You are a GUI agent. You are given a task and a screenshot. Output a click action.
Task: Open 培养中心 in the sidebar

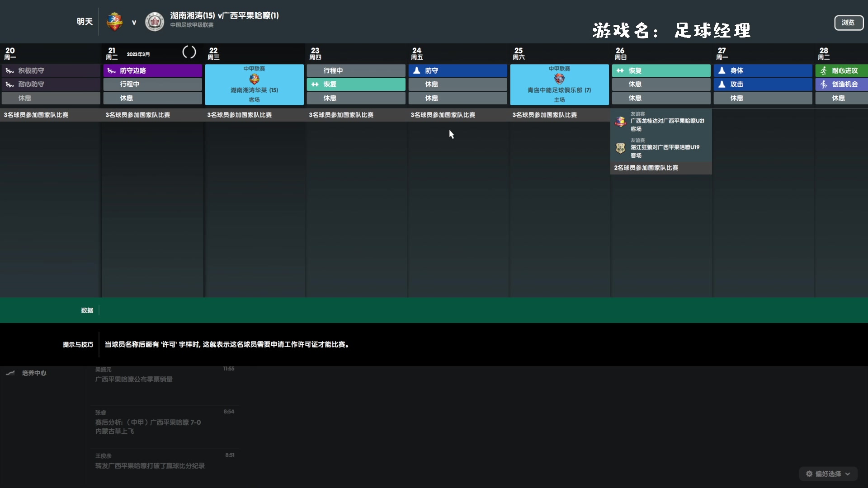click(34, 373)
